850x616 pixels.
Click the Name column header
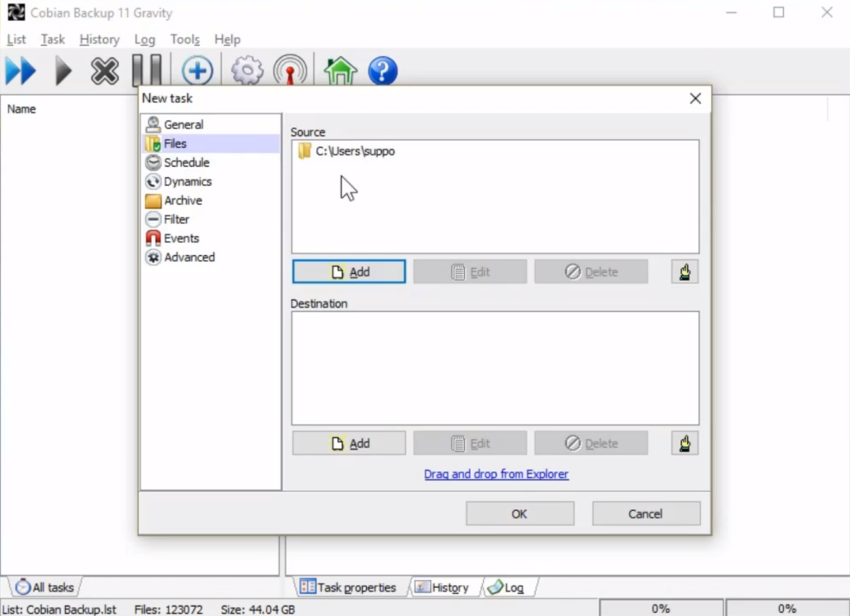tap(21, 109)
